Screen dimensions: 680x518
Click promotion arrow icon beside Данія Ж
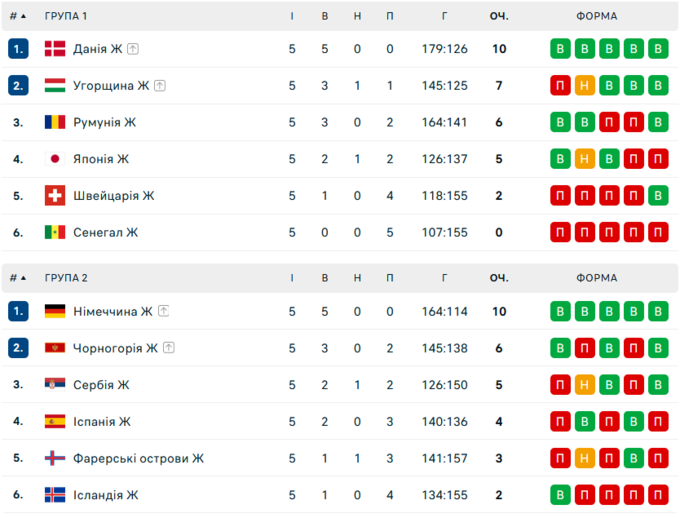coord(133,49)
